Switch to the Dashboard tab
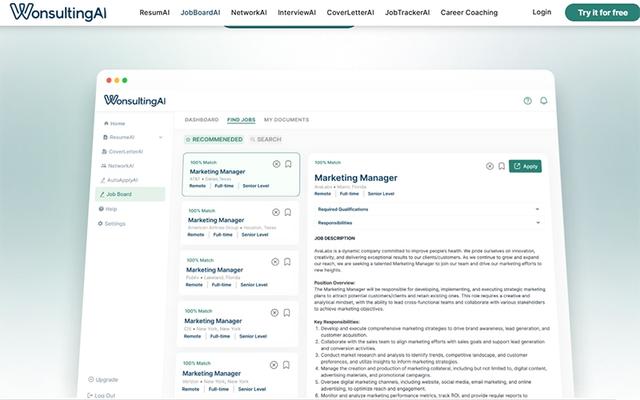 pos(201,119)
